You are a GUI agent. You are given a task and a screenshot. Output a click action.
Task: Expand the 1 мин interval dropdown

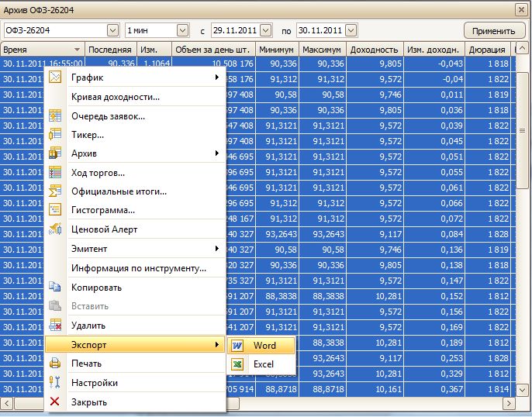182,30
